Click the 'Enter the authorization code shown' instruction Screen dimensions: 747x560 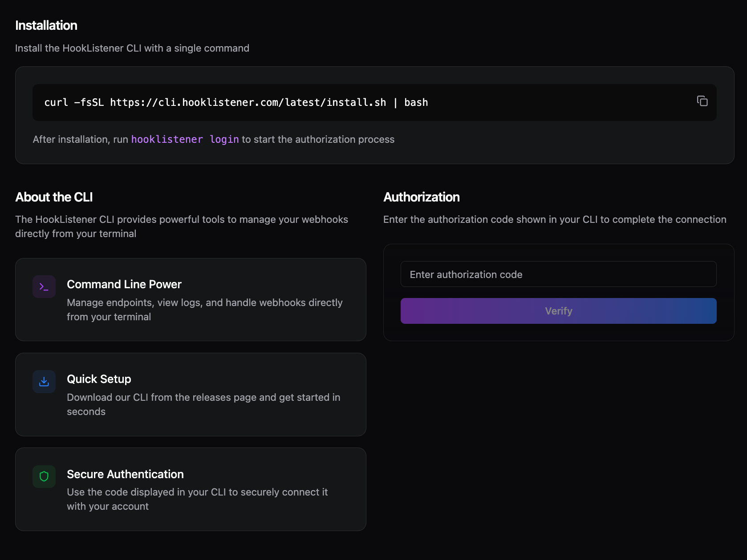click(x=555, y=219)
